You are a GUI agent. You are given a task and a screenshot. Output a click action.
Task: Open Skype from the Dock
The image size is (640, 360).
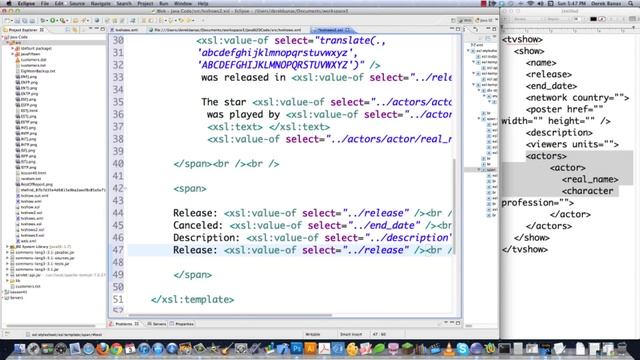[x=462, y=349]
